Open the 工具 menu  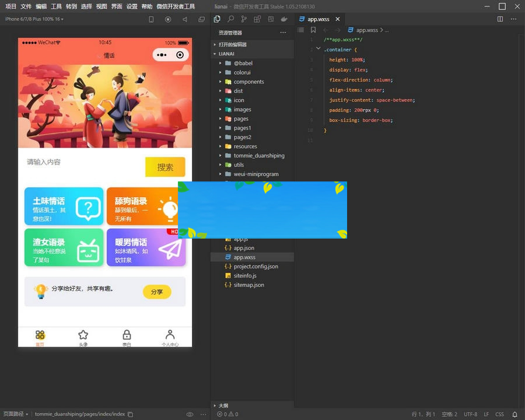coord(56,6)
